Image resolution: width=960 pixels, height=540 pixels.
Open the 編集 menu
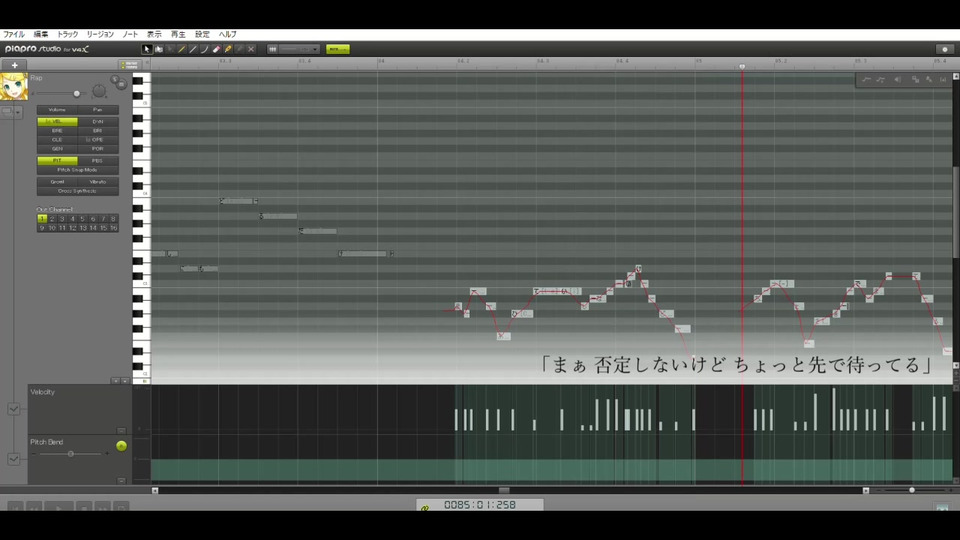40,34
